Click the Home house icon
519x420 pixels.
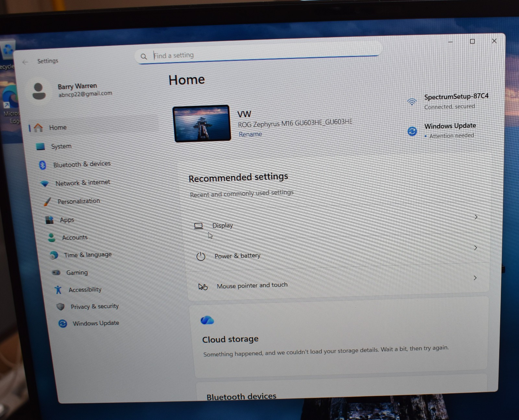(x=38, y=128)
